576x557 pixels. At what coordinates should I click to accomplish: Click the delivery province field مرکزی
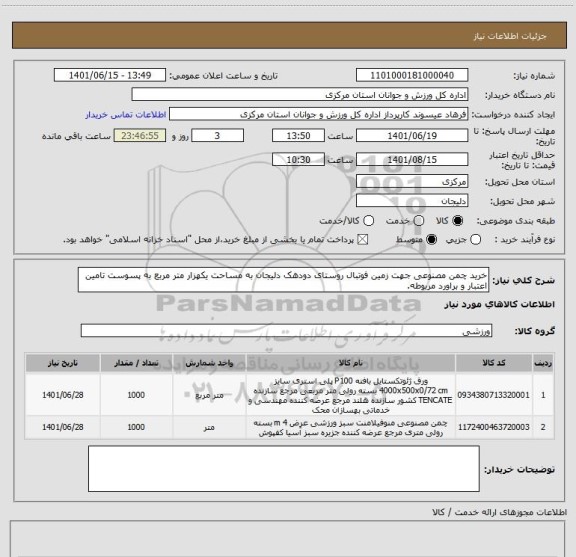(x=412, y=181)
